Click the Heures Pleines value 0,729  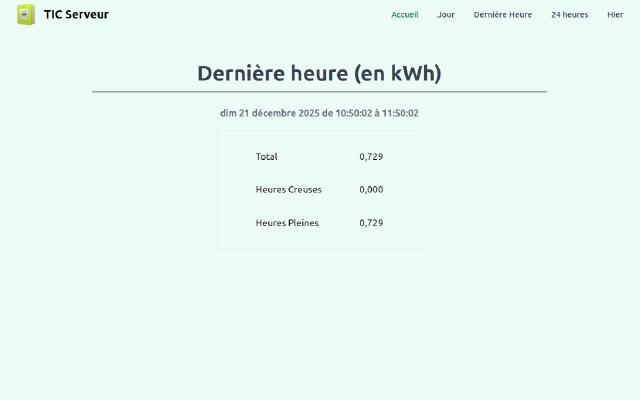click(x=371, y=223)
